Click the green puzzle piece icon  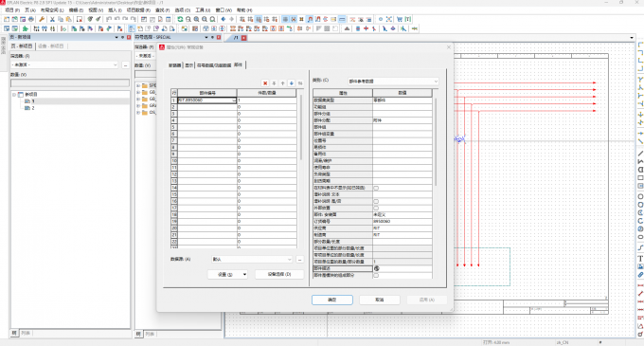pyautogui.click(x=25, y=28)
